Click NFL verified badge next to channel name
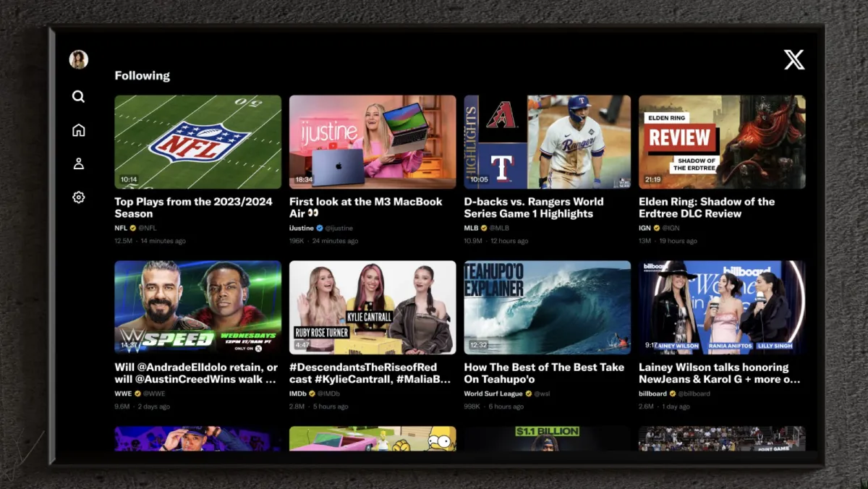868x489 pixels. click(133, 228)
